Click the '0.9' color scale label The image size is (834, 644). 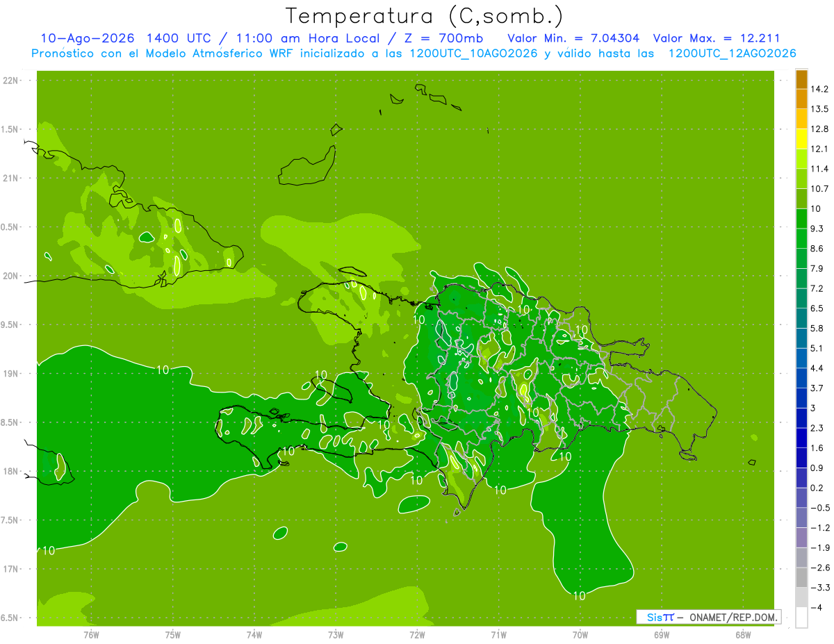point(817,468)
